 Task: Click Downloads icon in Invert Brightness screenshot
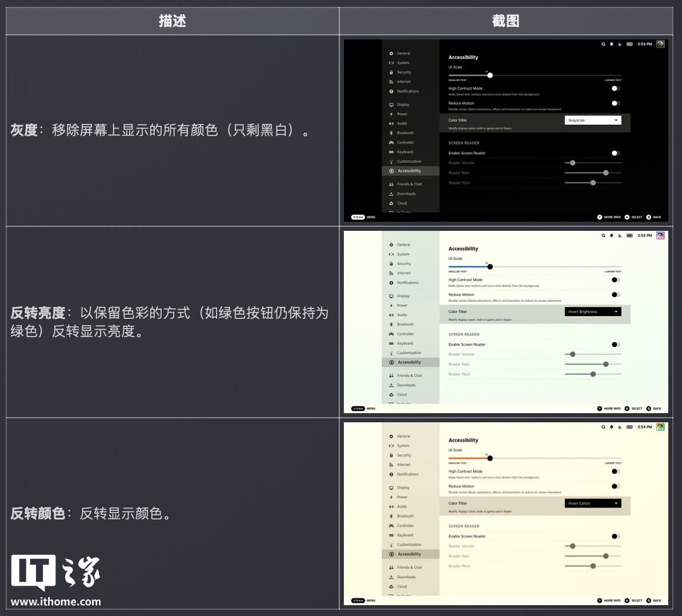click(391, 386)
